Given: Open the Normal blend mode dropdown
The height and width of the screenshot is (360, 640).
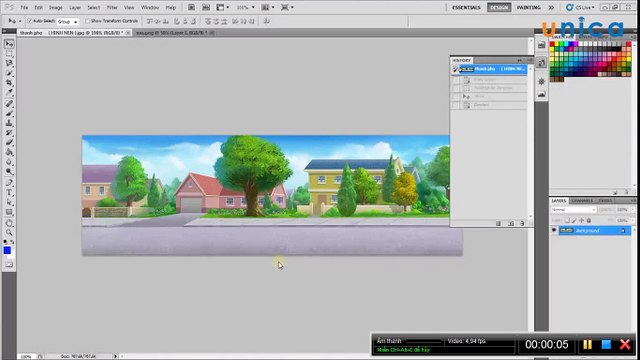Looking at the screenshot, I should pyautogui.click(x=573, y=210).
